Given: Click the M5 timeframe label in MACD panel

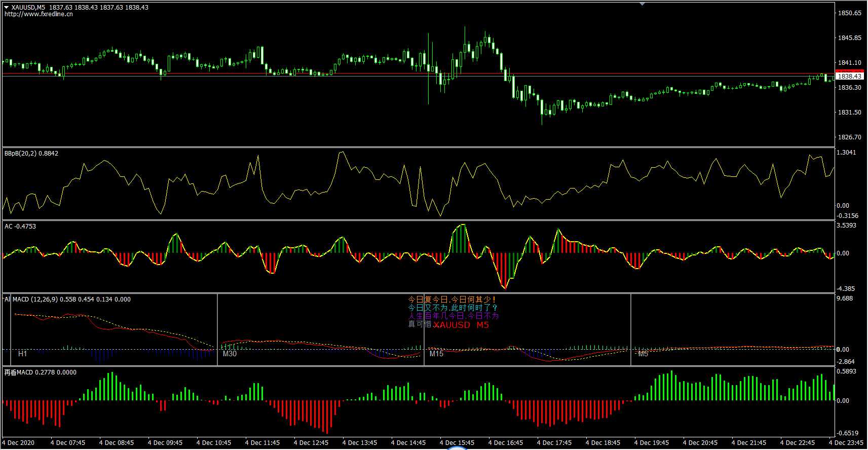Looking at the screenshot, I should [x=643, y=354].
